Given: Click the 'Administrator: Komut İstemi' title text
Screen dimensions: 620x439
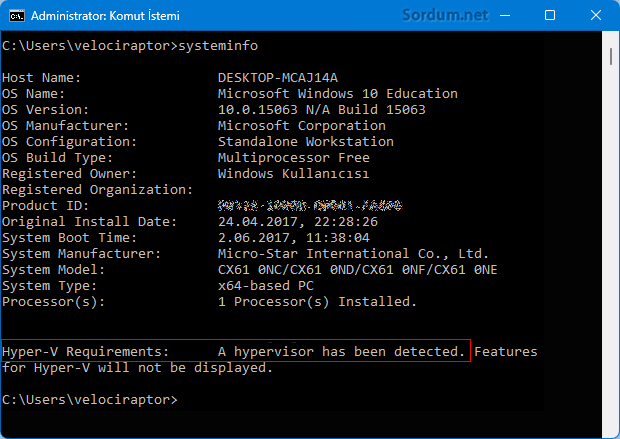Looking at the screenshot, I should pyautogui.click(x=105, y=16).
